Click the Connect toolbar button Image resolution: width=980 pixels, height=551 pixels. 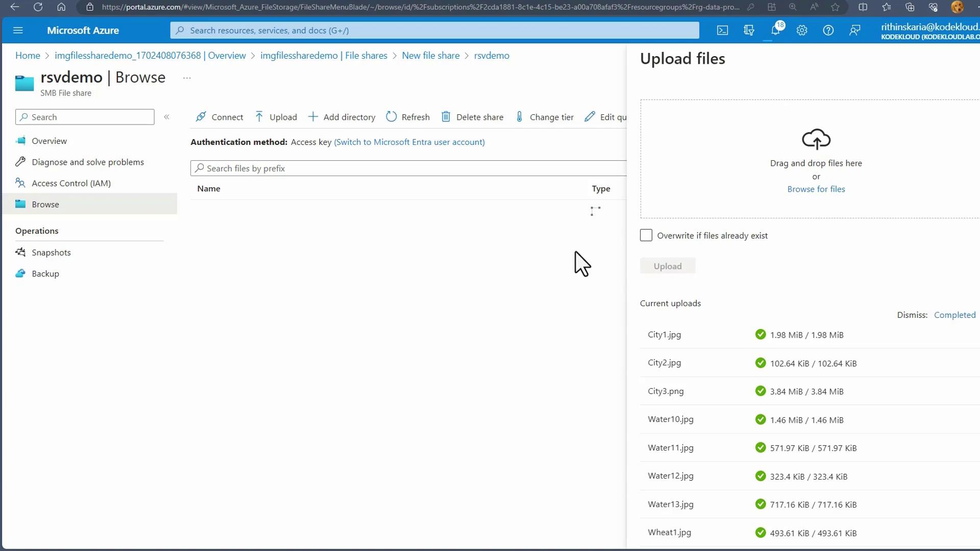point(219,117)
